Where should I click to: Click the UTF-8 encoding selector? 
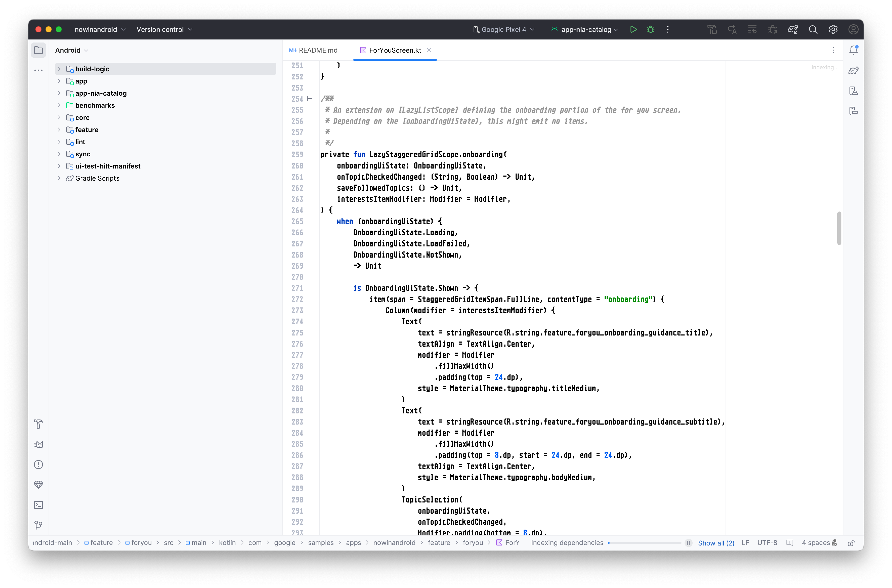pos(767,543)
